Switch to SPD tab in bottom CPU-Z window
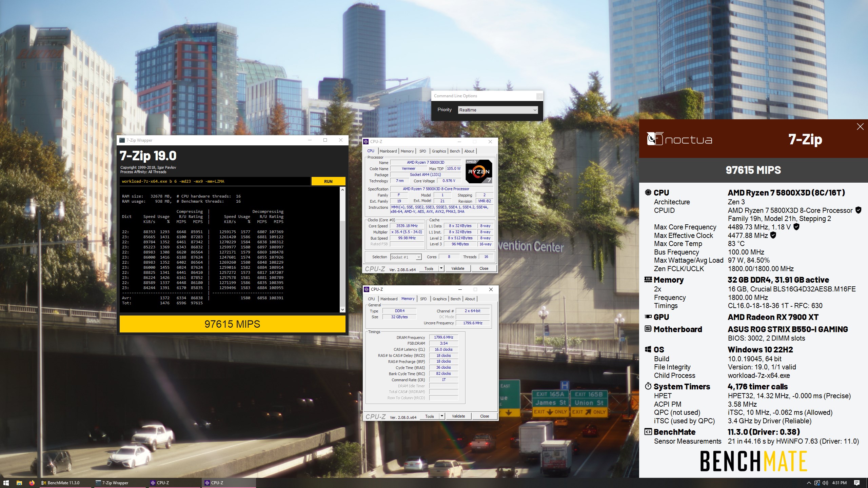 tap(423, 299)
